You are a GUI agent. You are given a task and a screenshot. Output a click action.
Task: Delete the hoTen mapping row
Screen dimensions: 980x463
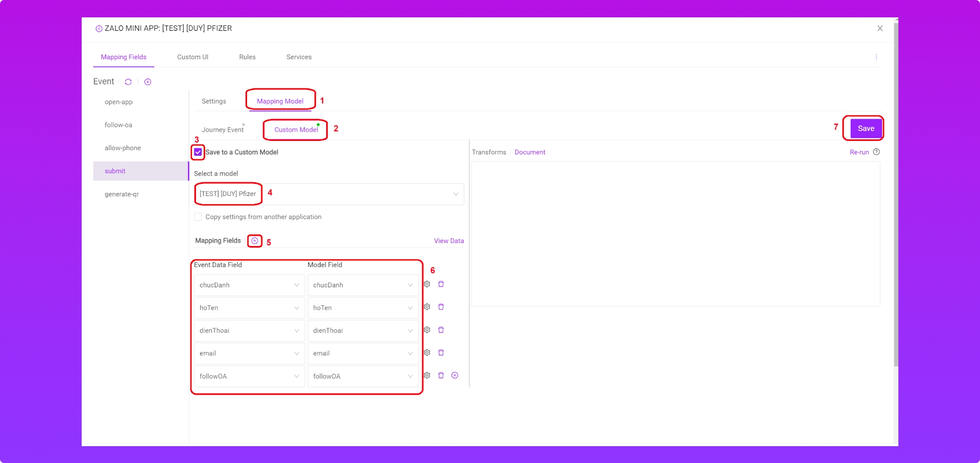pos(441,307)
